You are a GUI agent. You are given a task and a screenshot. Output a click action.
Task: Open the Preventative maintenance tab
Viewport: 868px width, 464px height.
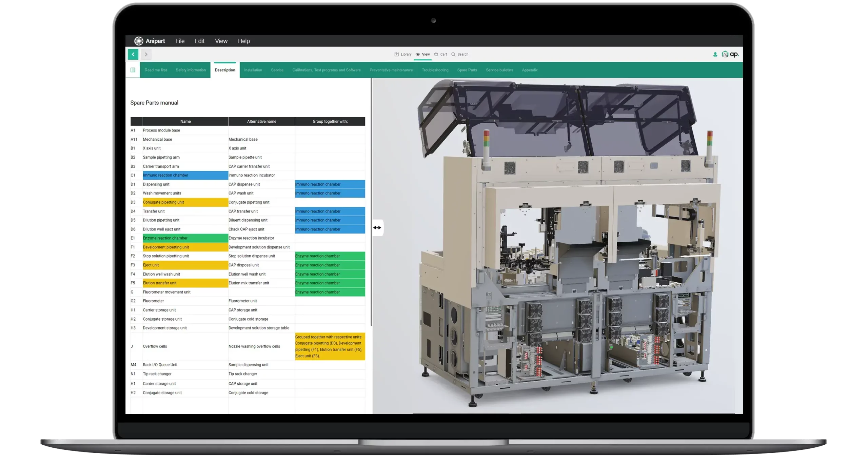391,70
